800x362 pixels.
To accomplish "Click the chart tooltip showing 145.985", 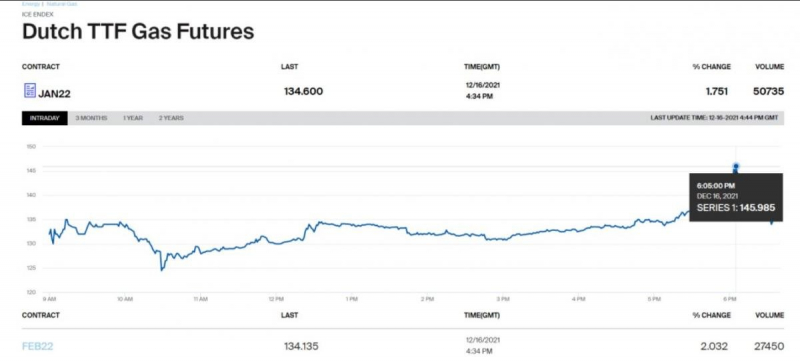I will pos(736,197).
